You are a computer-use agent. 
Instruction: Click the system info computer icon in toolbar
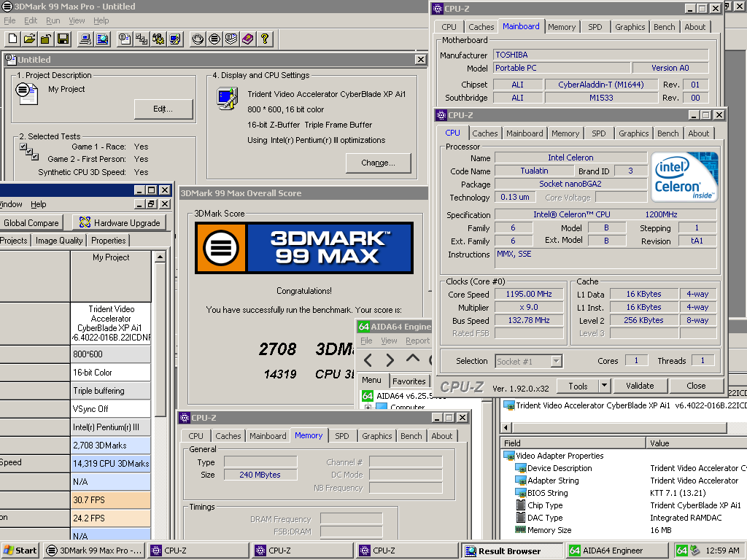(85, 39)
